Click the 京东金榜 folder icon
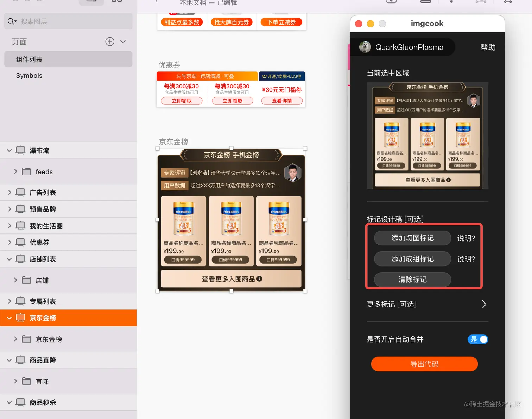This screenshot has height=419, width=532. click(26, 339)
